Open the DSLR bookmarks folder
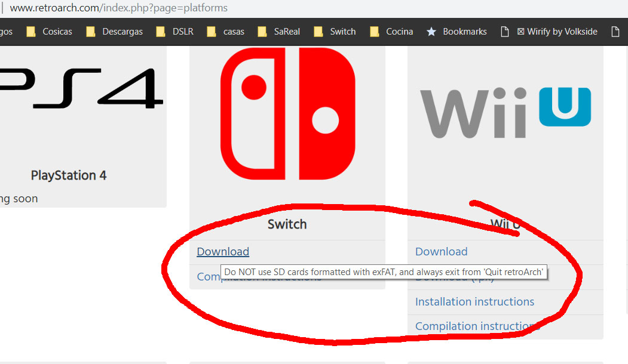628x364 pixels. point(175,32)
